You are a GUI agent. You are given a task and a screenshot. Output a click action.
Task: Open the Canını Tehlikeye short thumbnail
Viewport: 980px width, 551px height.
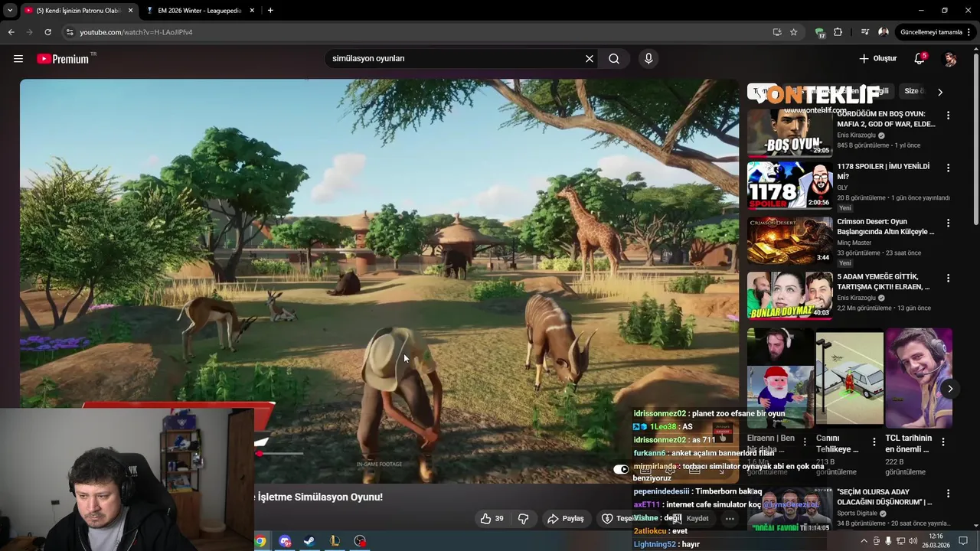click(x=849, y=379)
